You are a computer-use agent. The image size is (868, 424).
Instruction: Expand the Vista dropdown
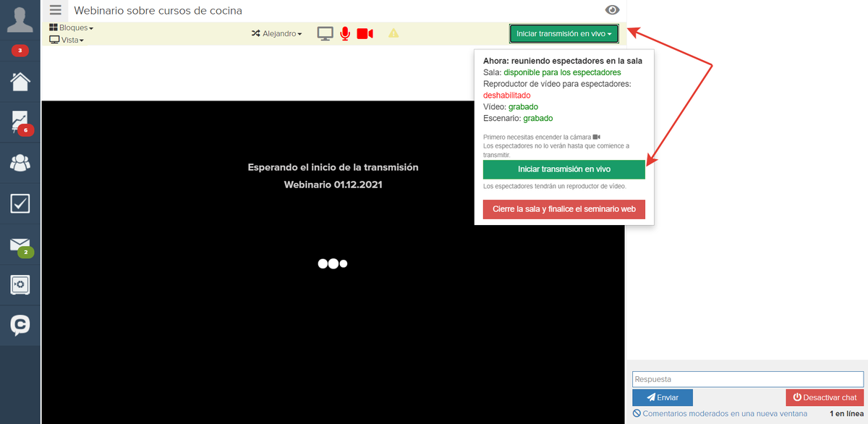click(67, 40)
